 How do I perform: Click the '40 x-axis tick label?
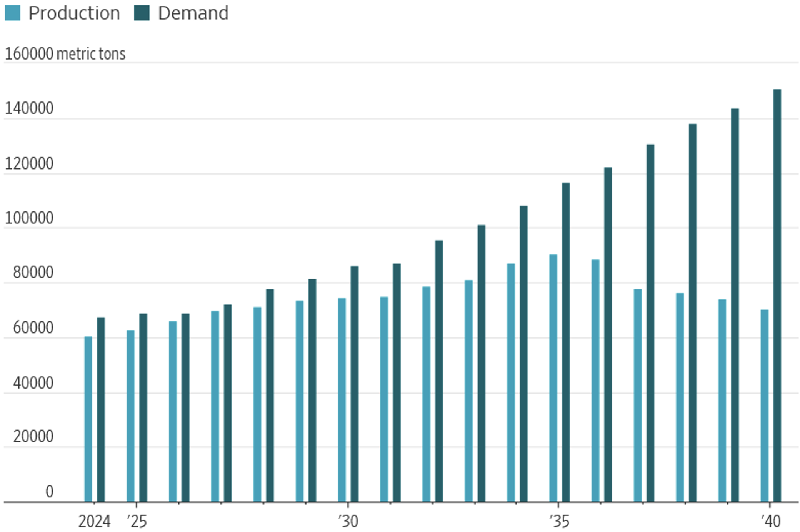click(771, 522)
